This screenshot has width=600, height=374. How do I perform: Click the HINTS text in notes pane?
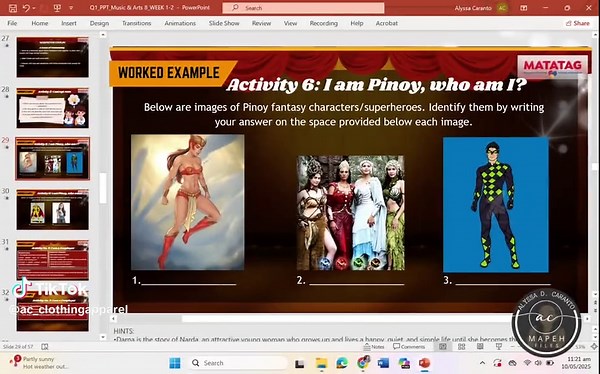pos(124,331)
